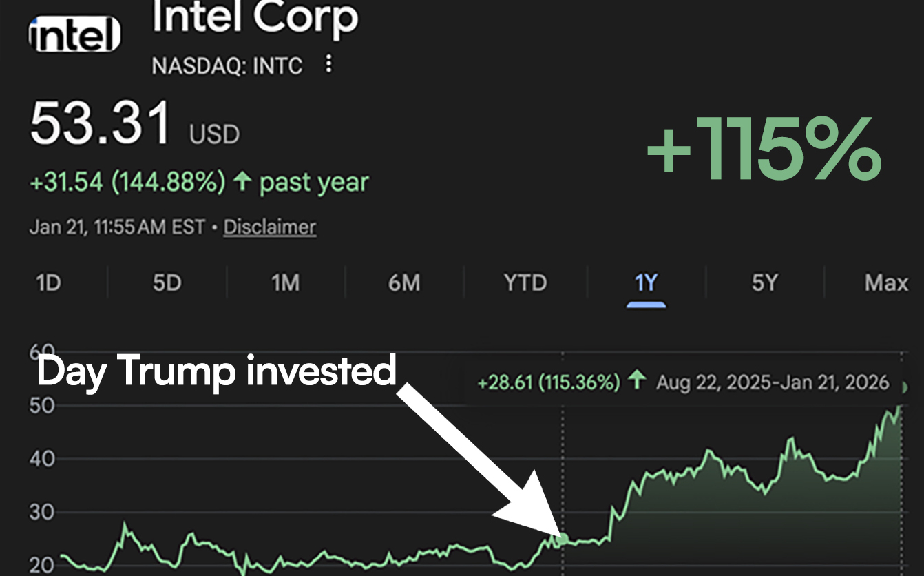Select the YTD tab

click(525, 282)
